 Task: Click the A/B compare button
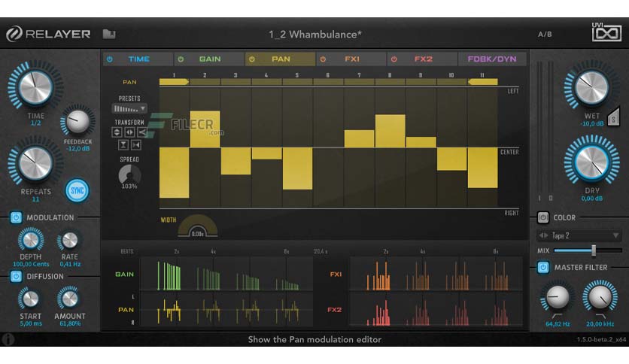click(x=545, y=35)
